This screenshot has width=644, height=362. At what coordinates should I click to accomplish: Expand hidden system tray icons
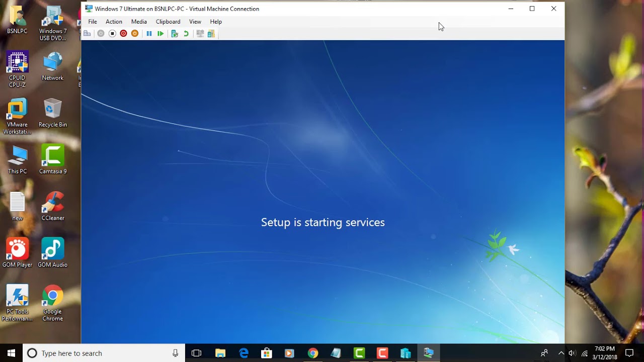coord(561,353)
